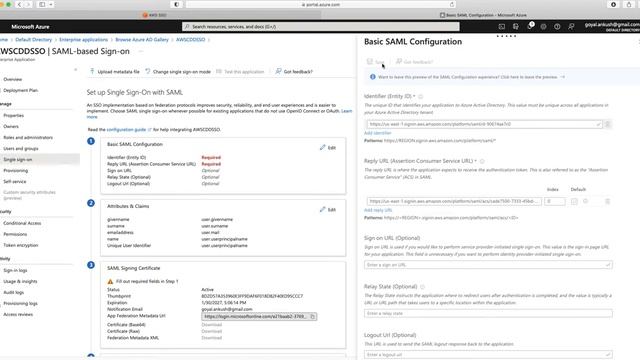Image resolution: width=640 pixels, height=360 pixels.
Task: Click Browse Azure AD Gallery breadcrumb
Action: point(142,40)
